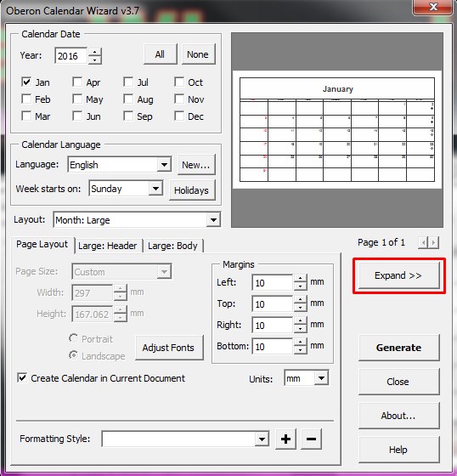The width and height of the screenshot is (457, 476).
Task: Click the Adjust Fonts button
Action: [169, 348]
